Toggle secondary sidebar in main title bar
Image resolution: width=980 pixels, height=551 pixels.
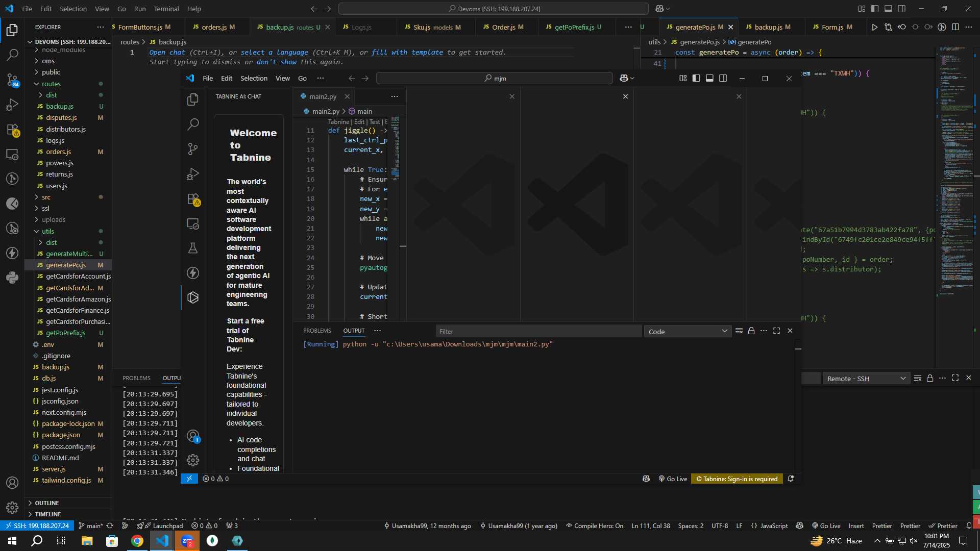pyautogui.click(x=902, y=9)
